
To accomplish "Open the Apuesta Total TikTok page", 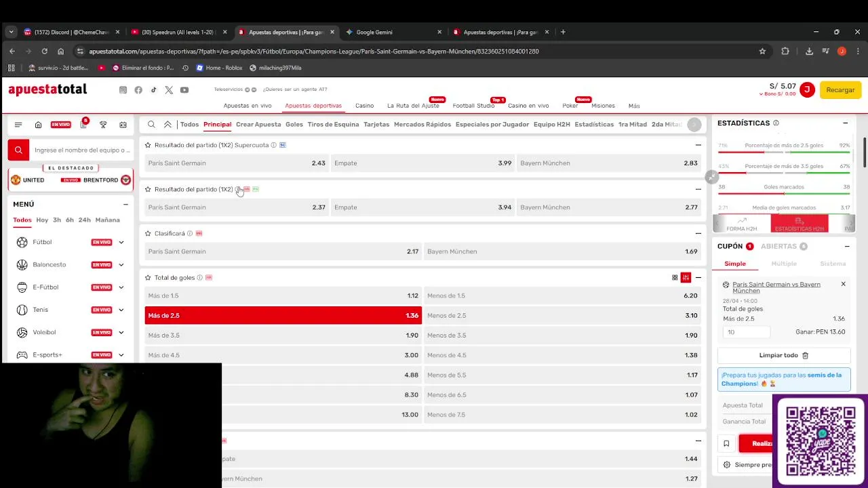I will [154, 90].
